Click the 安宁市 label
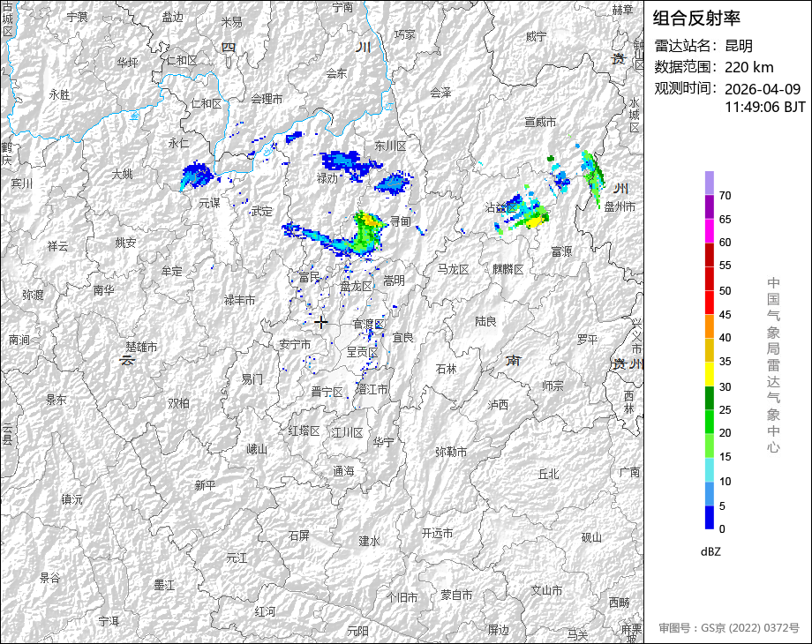The width and height of the screenshot is (812, 644). pyautogui.click(x=295, y=344)
